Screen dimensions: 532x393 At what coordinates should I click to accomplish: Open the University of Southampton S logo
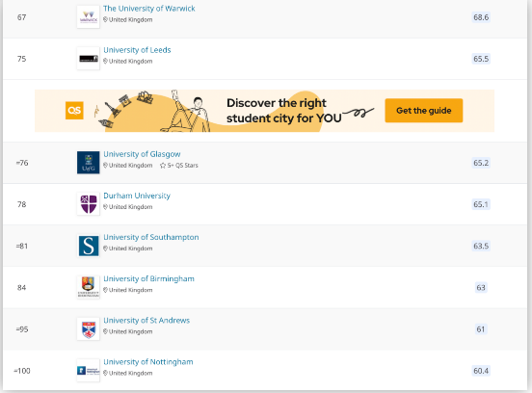click(x=89, y=246)
